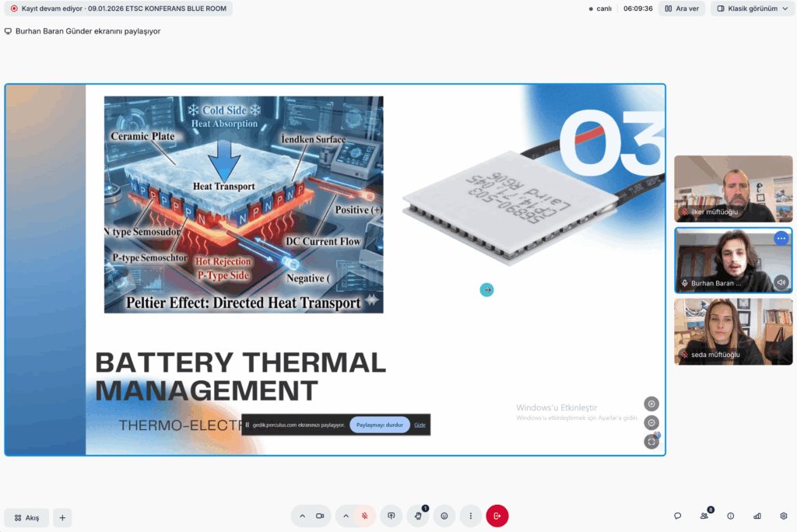Select seda müftüoğlu's video thumbnail

click(733, 331)
